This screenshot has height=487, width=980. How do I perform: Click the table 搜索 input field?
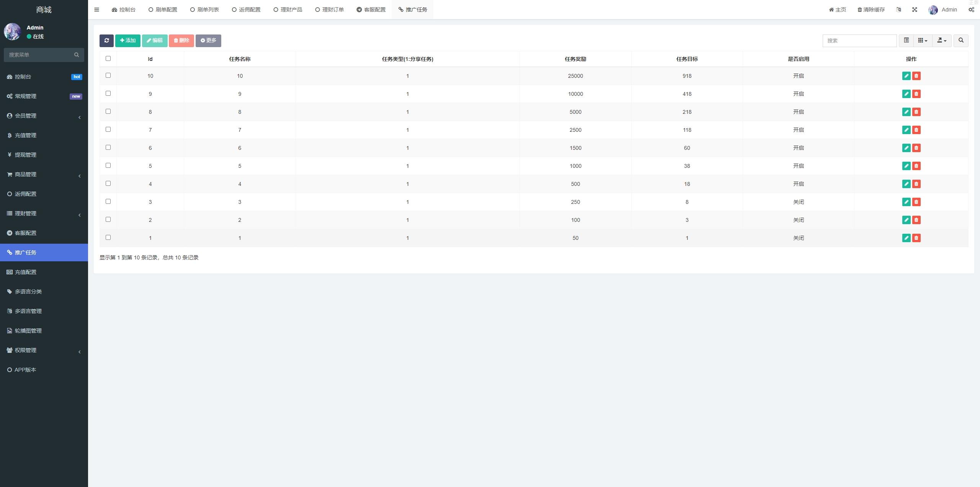tap(859, 41)
